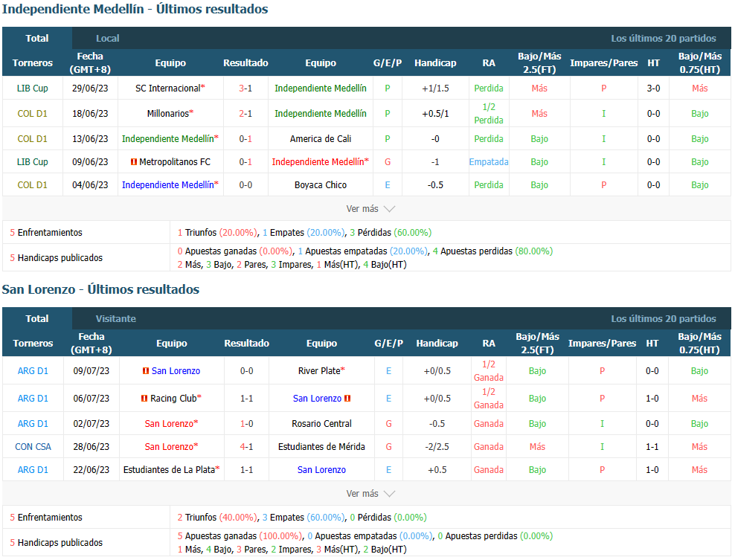Viewport: 735px width, 560px height.
Task: Open the SC Internacional team link
Action: pos(168,88)
